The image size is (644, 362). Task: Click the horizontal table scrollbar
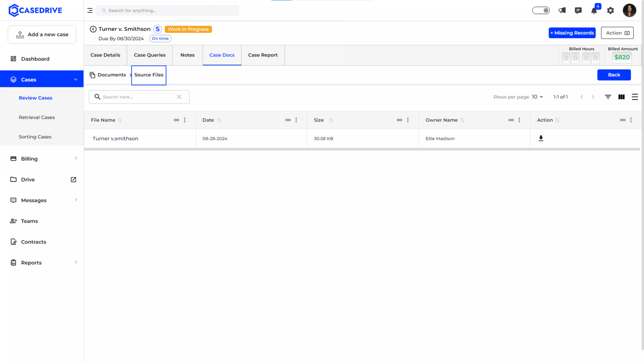pyautogui.click(x=362, y=149)
